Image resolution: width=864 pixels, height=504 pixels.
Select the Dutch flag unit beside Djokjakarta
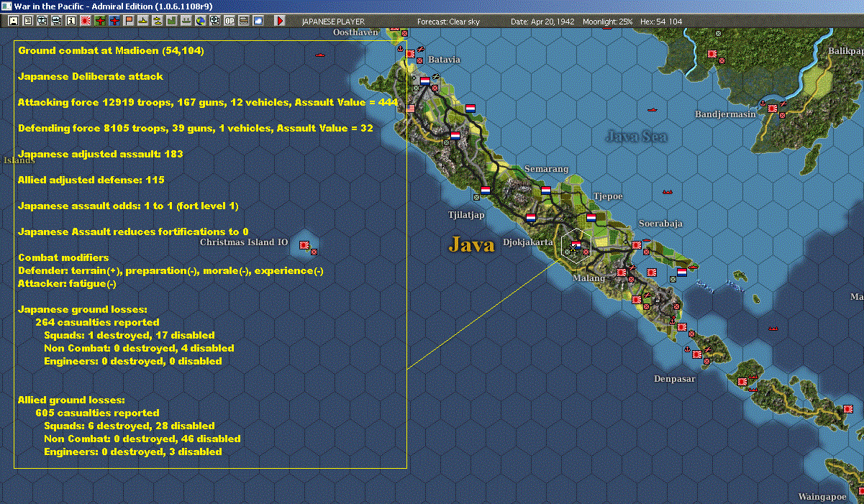coord(531,217)
